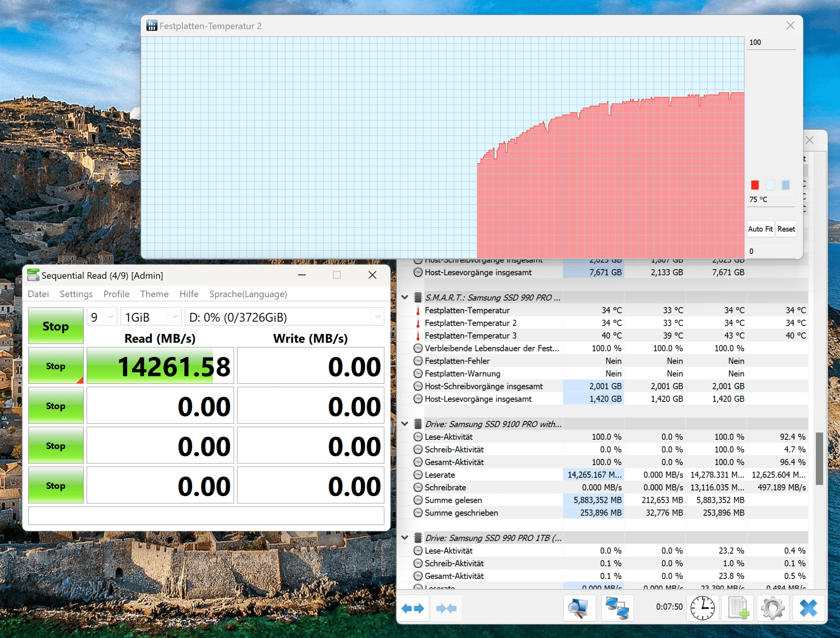Click the 75 °C current temperature readout
The image size is (840, 638).
pyautogui.click(x=771, y=200)
